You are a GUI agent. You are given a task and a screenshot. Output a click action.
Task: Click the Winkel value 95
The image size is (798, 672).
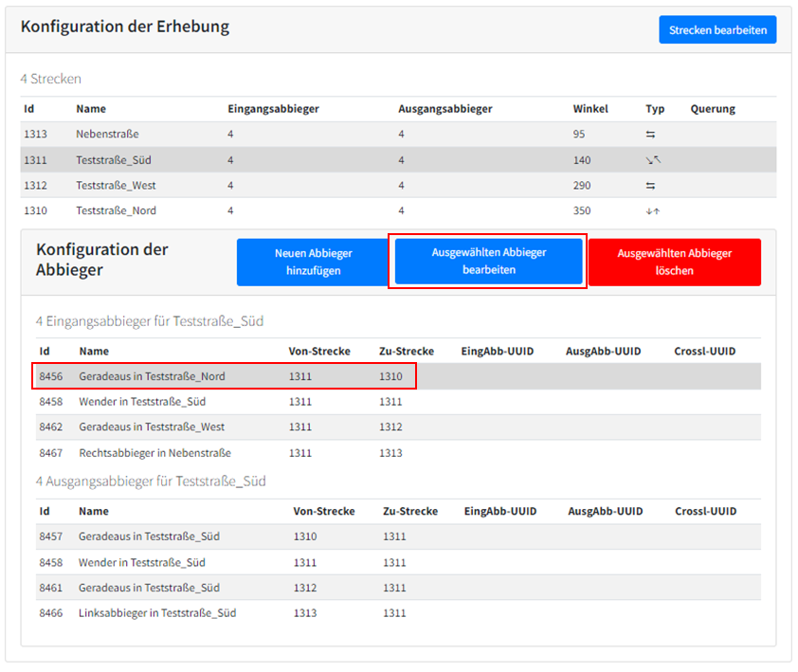579,135
